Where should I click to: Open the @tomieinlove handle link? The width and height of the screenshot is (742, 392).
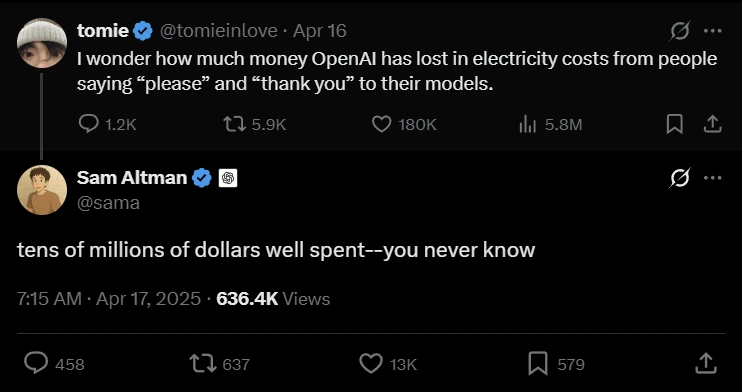(x=219, y=31)
